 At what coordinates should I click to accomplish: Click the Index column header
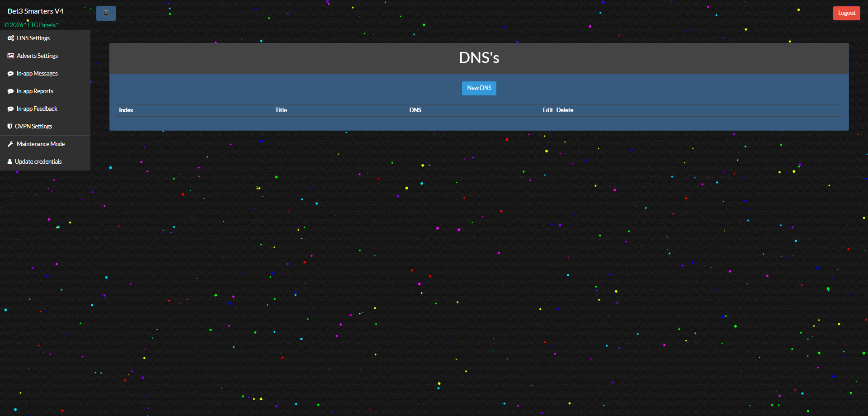click(x=126, y=110)
